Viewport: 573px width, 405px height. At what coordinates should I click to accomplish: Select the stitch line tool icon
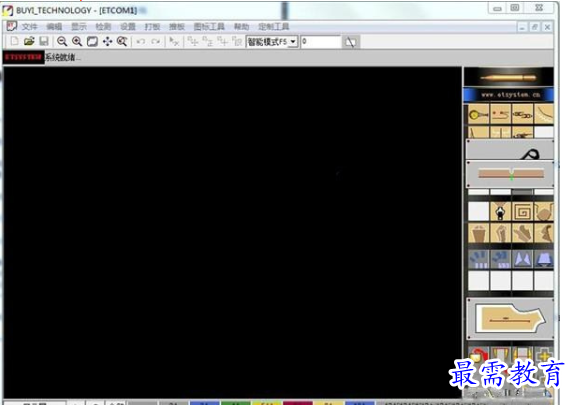[500, 114]
